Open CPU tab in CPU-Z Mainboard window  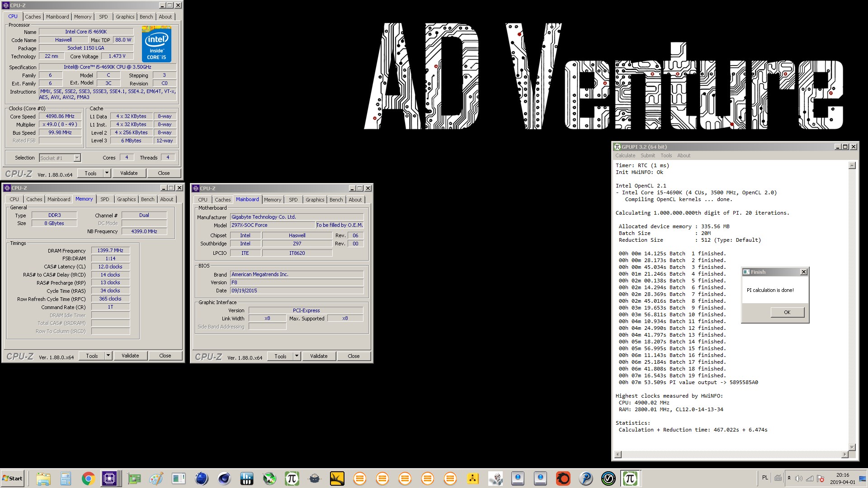203,200
